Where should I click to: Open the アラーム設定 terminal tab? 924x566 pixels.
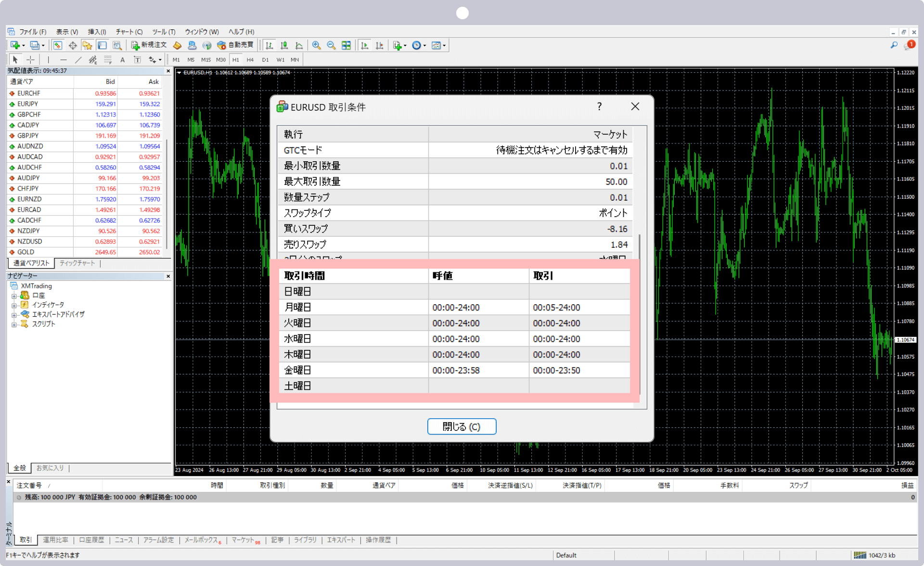point(158,540)
